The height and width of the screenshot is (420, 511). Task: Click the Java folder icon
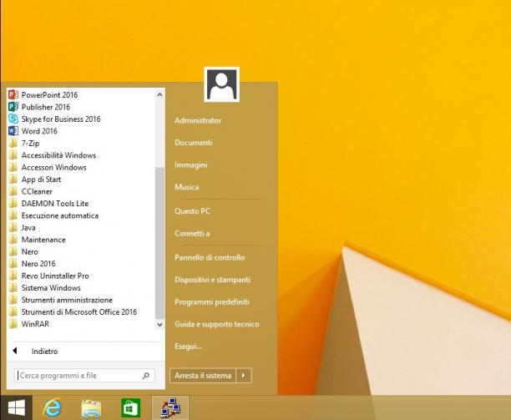[13, 227]
